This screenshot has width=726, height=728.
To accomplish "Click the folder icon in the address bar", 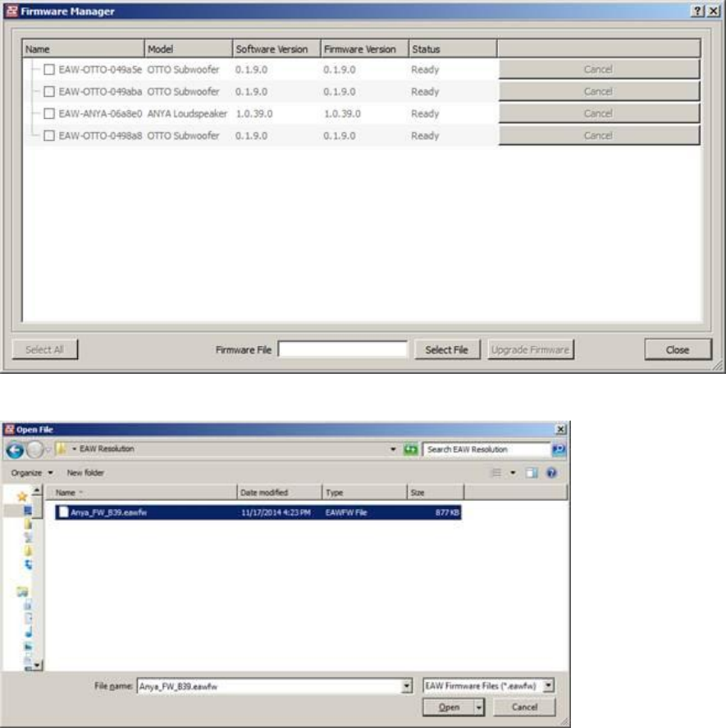I will [61, 449].
